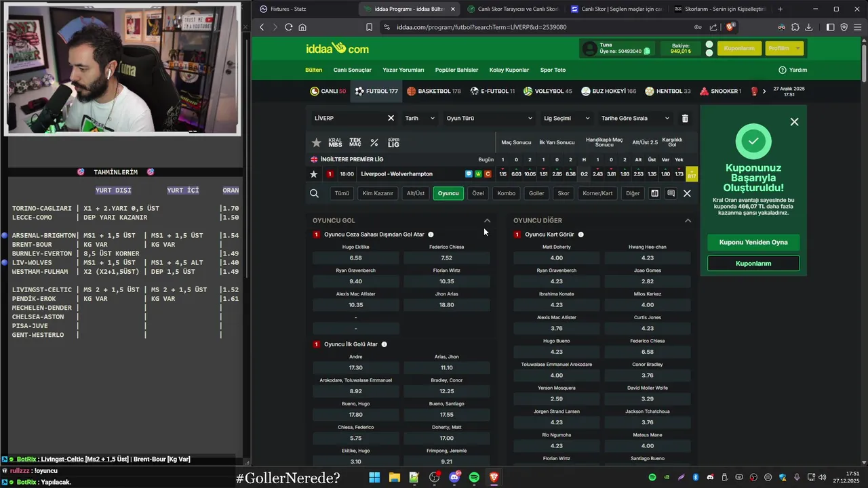Click the blue live chat icon on match row
The height and width of the screenshot is (488, 868).
(x=469, y=174)
